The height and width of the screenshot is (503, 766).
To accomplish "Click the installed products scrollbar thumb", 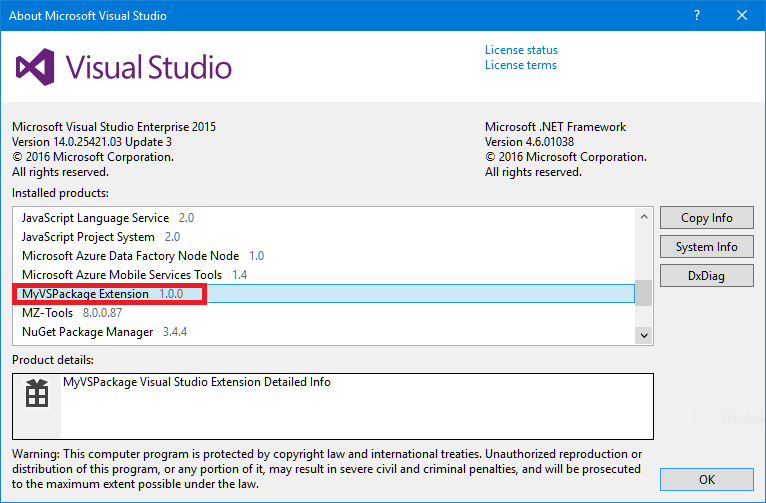I will (x=644, y=293).
